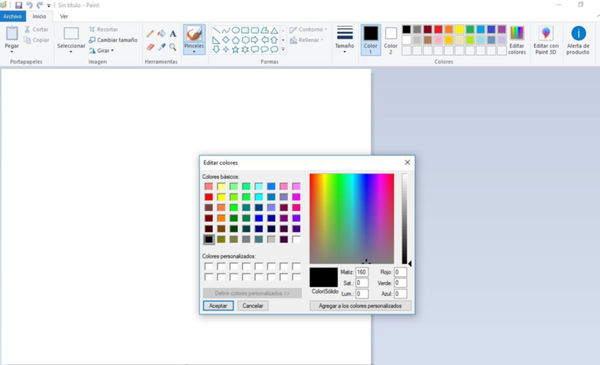Screen dimensions: 600x365
Task: Open the Seleccionar dropdown arrow
Action: (x=71, y=52)
